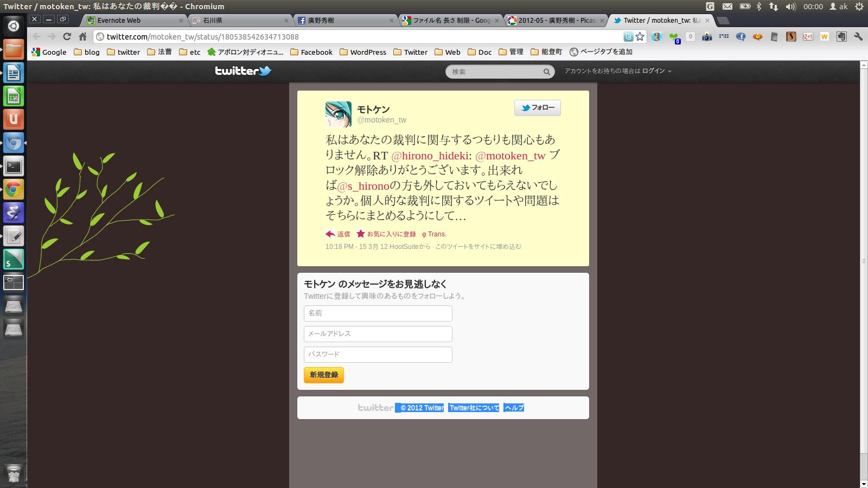Image resolution: width=868 pixels, height=488 pixels.
Task: Reload the current page
Action: pyautogui.click(x=67, y=36)
